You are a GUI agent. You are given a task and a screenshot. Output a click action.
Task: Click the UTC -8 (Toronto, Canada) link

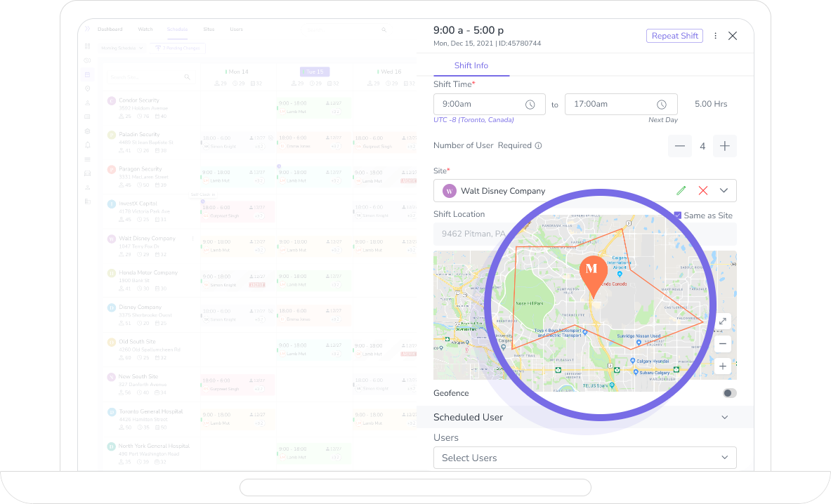click(473, 120)
